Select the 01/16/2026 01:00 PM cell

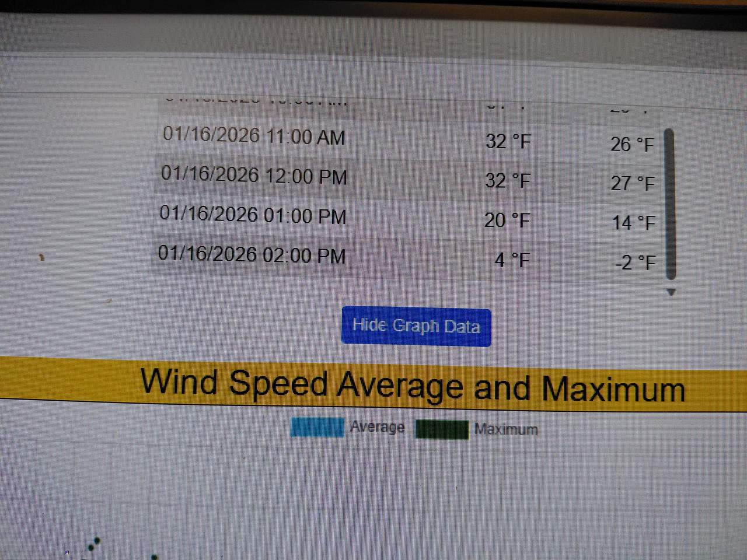(x=253, y=215)
